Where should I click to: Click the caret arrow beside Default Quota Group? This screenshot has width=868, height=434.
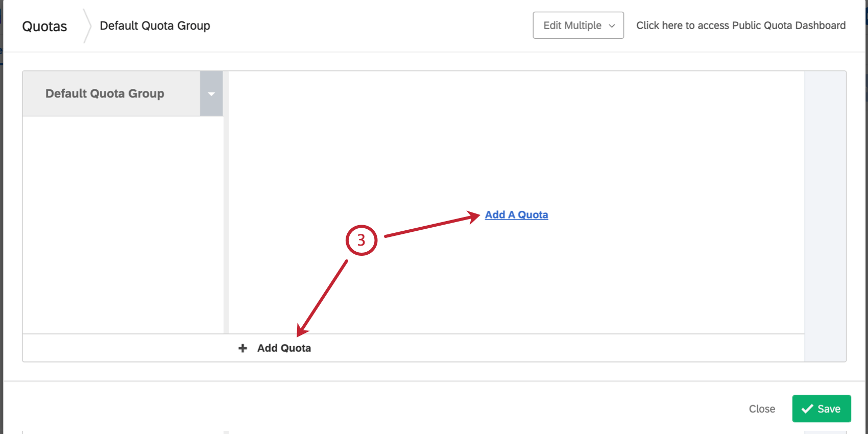click(211, 93)
